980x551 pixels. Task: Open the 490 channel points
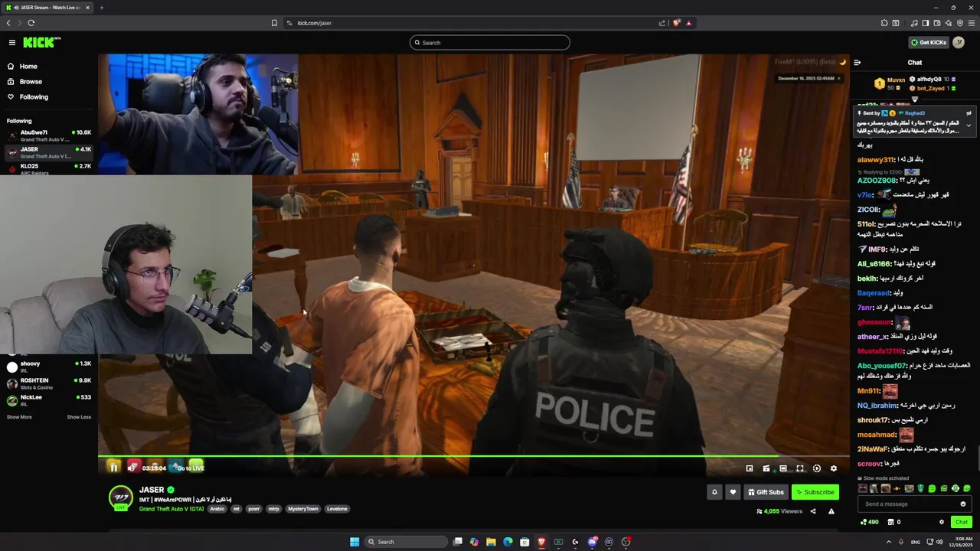point(870,522)
